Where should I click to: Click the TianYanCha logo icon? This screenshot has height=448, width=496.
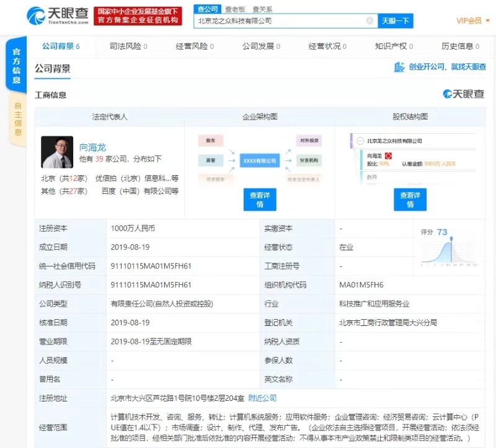(36, 16)
